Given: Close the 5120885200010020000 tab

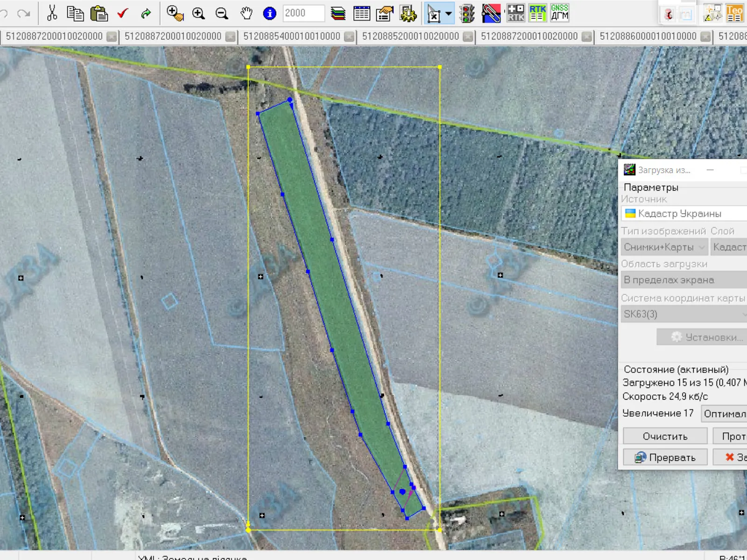Looking at the screenshot, I should click(468, 36).
